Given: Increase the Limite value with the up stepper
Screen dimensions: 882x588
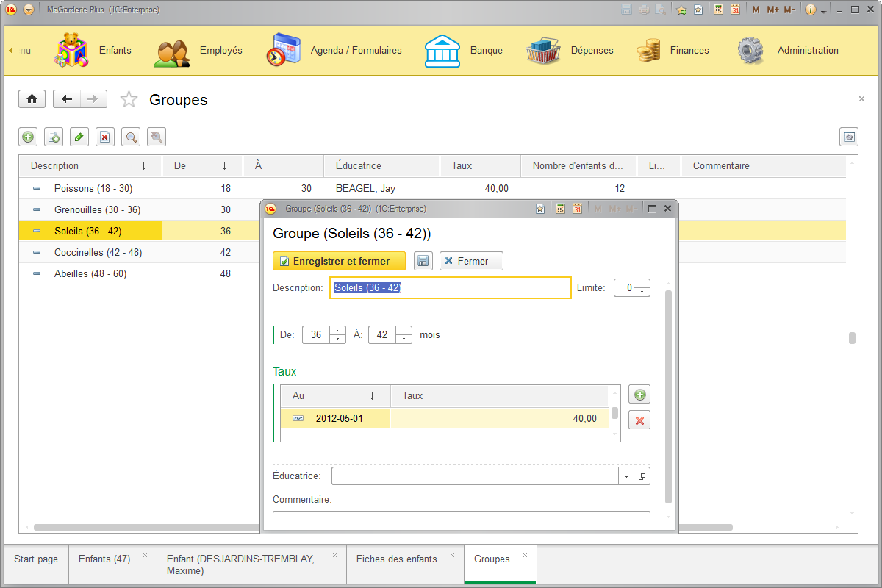Looking at the screenshot, I should [x=643, y=284].
